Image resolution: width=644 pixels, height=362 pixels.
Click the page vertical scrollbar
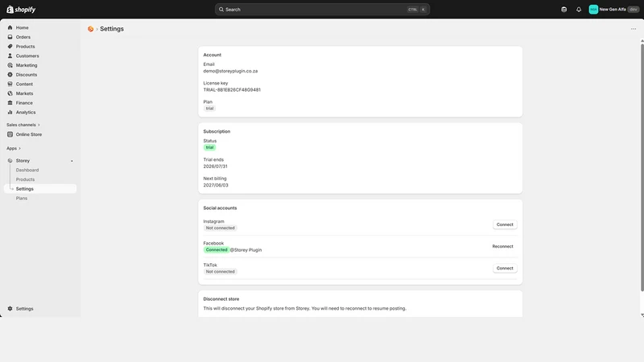point(642,167)
